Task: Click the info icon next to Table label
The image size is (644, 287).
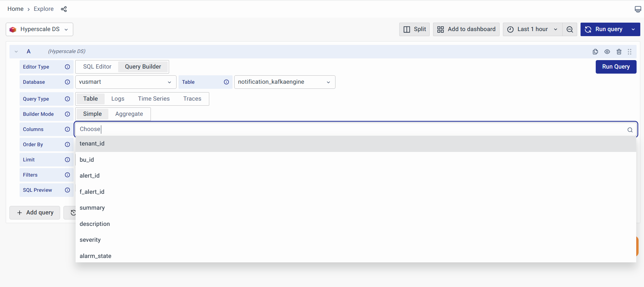Action: [226, 82]
